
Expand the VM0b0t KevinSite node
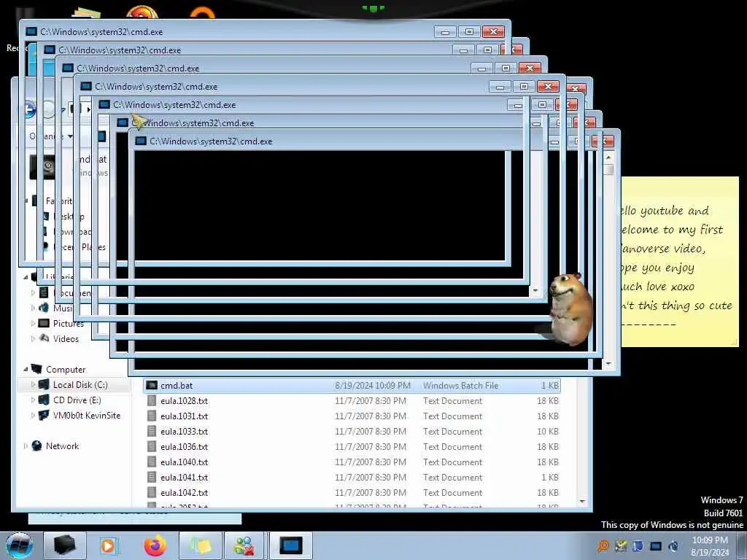click(33, 415)
